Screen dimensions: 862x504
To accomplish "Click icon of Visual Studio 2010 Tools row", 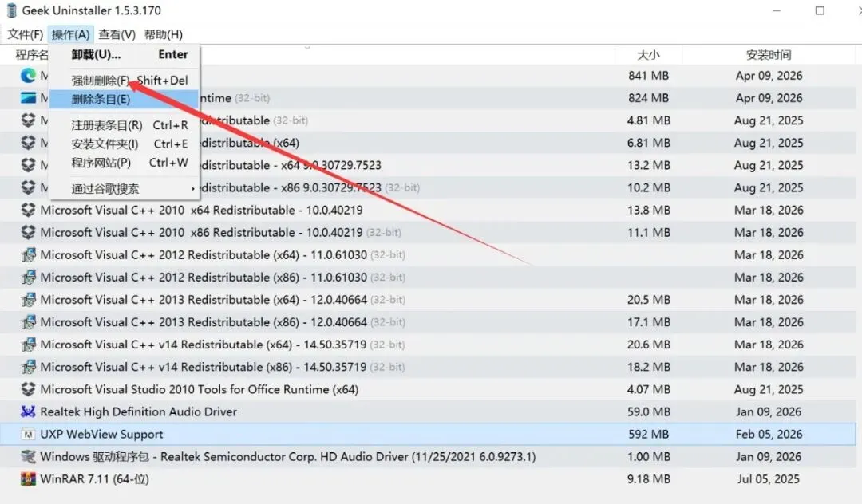I will click(x=28, y=389).
